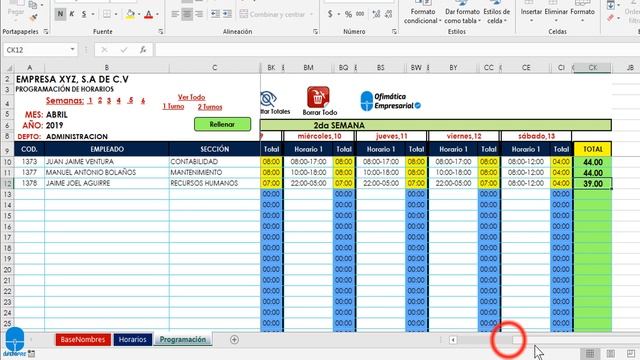Viewport: 640px width, 360px height.
Task: Apply the red font color
Action: click(149, 14)
